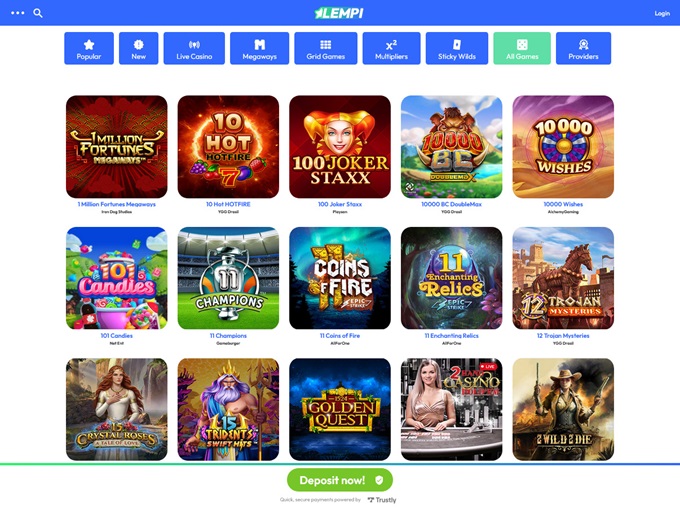
Task: Launch the 2 Hand Casino Hold'em live game
Action: click(x=451, y=409)
